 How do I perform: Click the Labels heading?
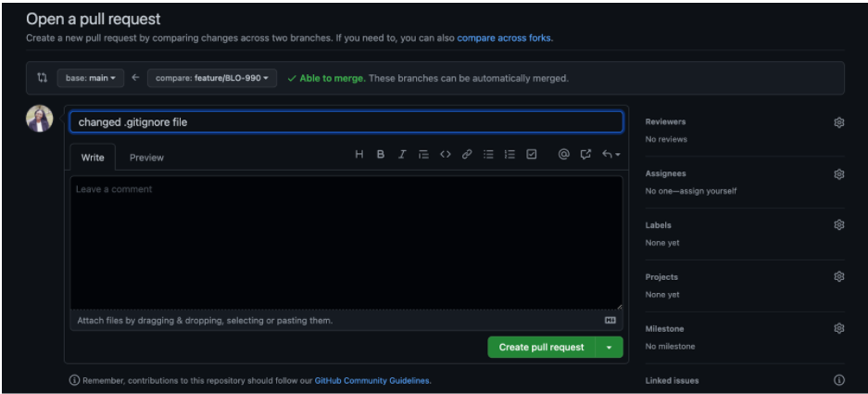(x=659, y=225)
